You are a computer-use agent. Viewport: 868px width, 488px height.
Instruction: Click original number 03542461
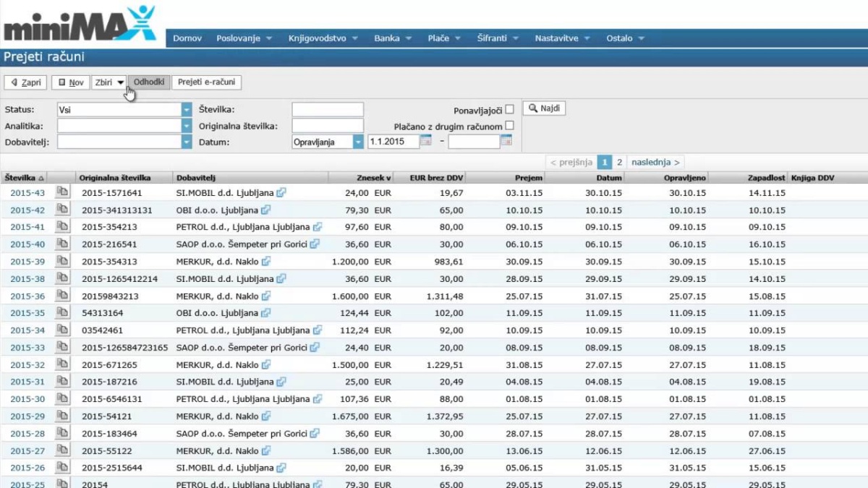coord(103,330)
